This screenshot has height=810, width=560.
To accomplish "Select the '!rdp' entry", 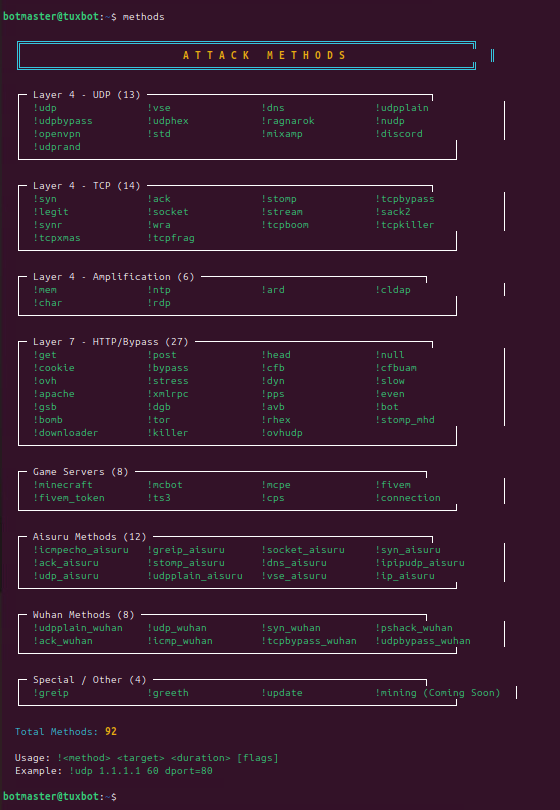I will click(159, 303).
